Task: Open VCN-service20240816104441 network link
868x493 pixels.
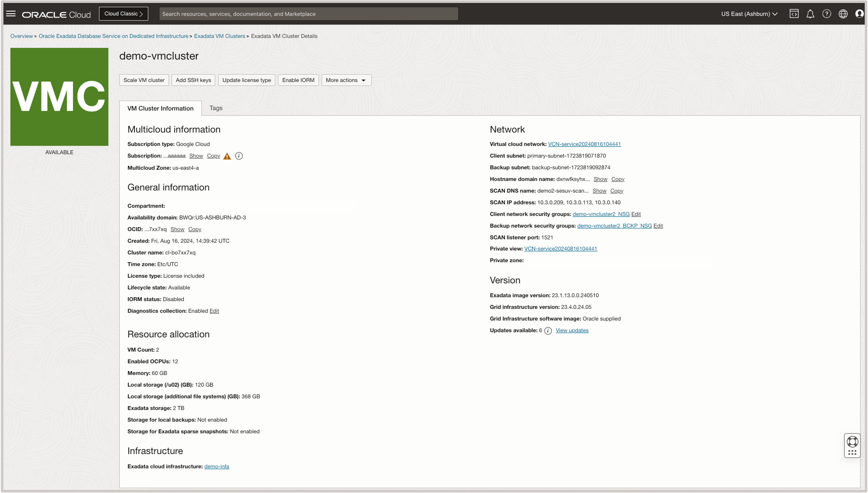Action: 584,144
